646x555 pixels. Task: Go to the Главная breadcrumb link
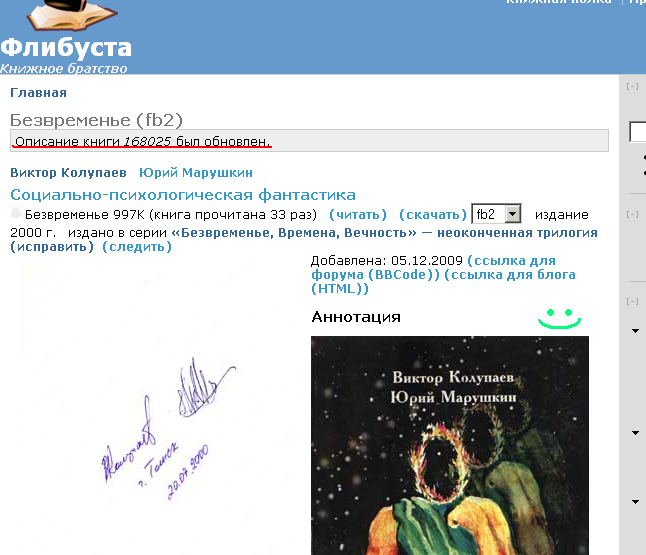38,93
